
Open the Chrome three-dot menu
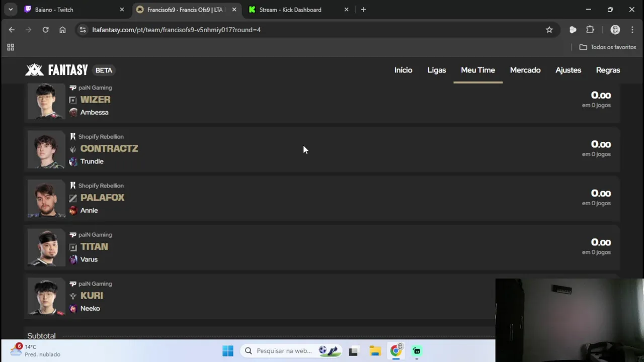(632, 30)
